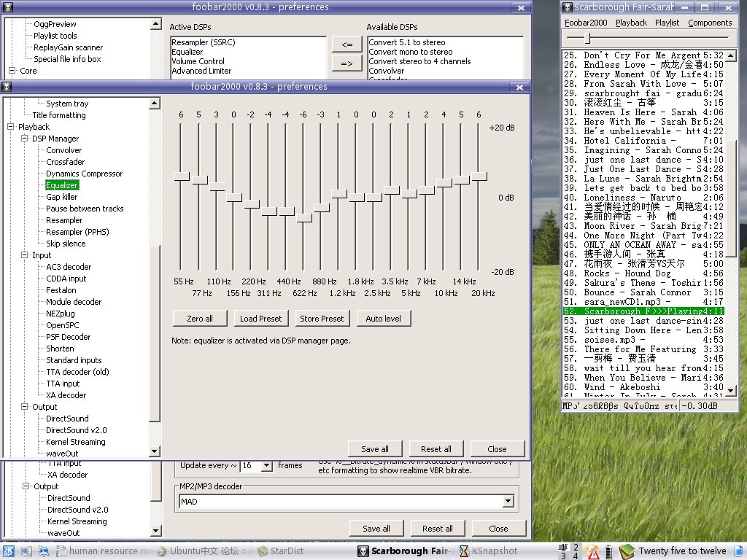The width and height of the screenshot is (747, 560).
Task: Open the Playback menu in the player window
Action: pos(631,23)
